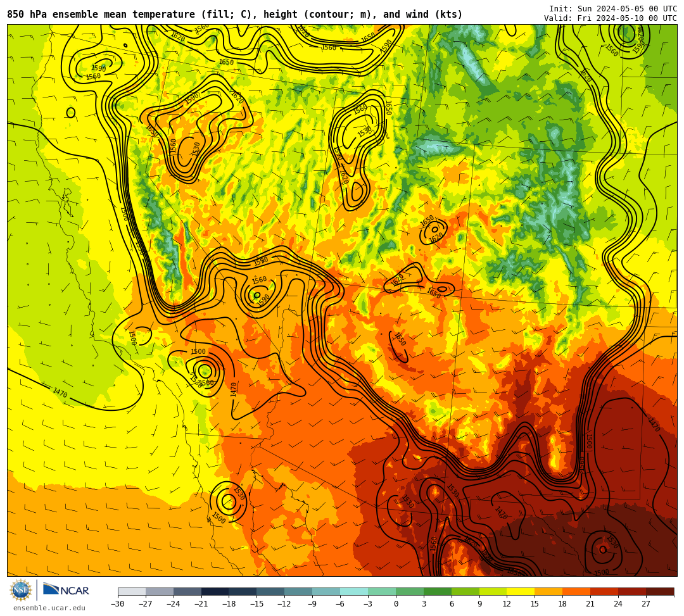Screen dimensions: 684x616
Task: Click the Valid: Fri 2024-05-10 00 UTC line
Action: click(611, 18)
